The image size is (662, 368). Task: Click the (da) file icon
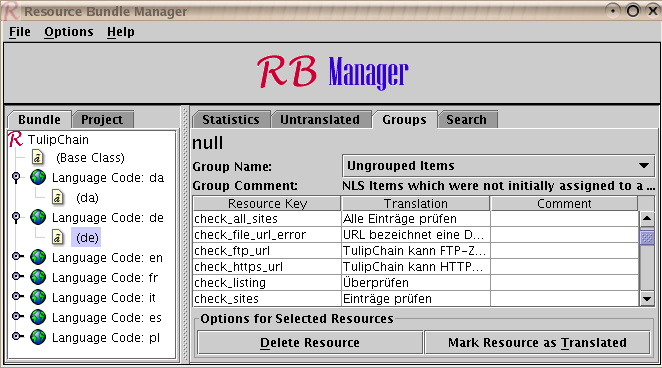coord(57,197)
